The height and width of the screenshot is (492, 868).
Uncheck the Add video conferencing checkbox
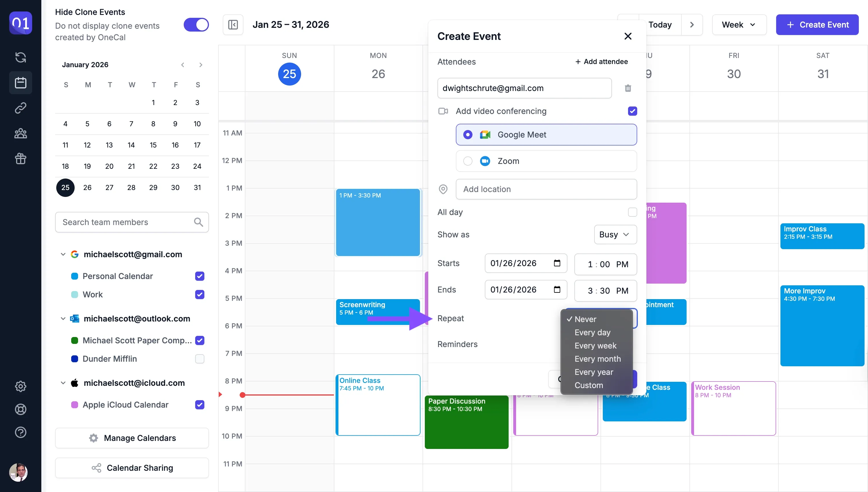[x=632, y=111]
